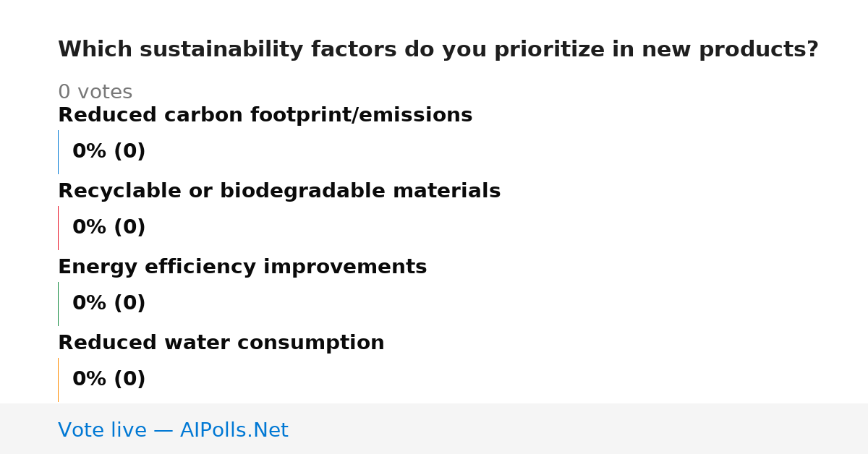Click the word AIPolls.Net in footer
The height and width of the screenshot is (454, 868).
click(234, 430)
